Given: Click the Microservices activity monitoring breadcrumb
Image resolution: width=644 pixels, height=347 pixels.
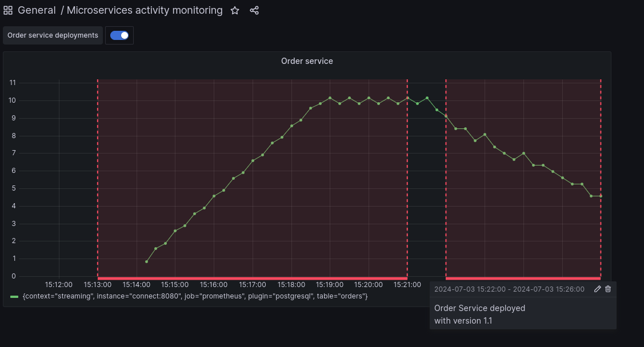Looking at the screenshot, I should (x=144, y=10).
